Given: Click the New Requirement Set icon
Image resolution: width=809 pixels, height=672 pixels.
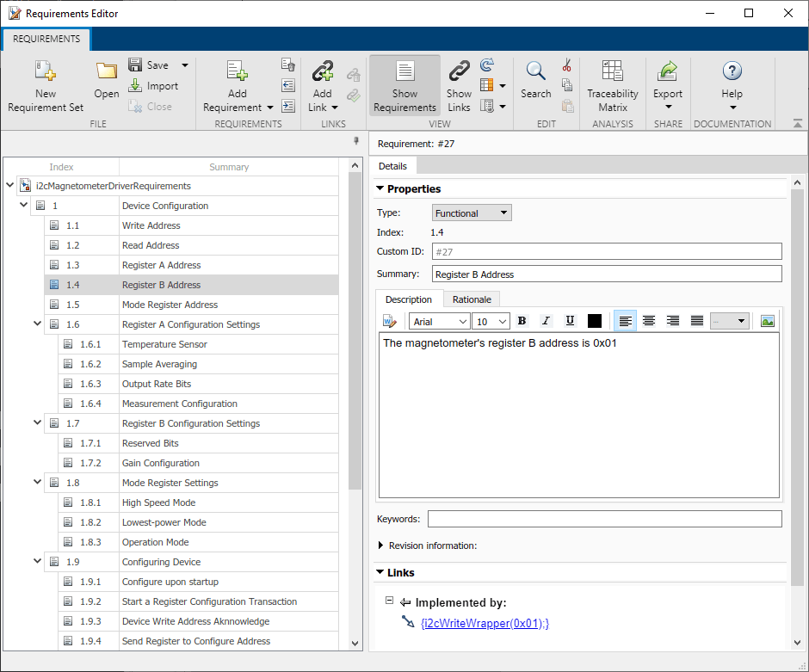Looking at the screenshot, I should (x=46, y=71).
